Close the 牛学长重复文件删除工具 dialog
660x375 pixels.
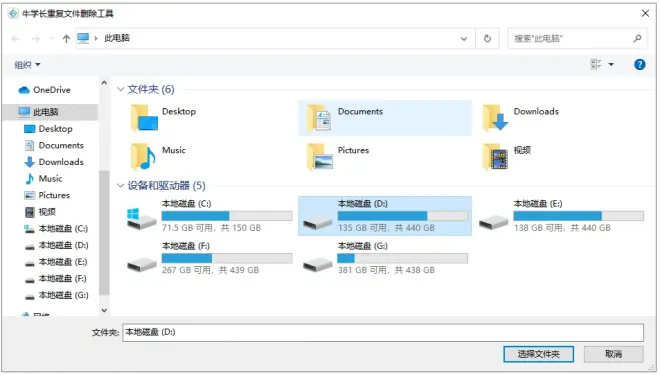pyautogui.click(x=645, y=13)
